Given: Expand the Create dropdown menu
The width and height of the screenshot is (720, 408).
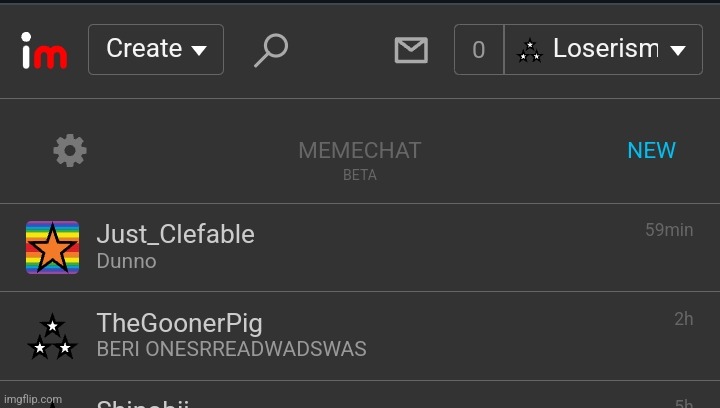Looking at the screenshot, I should click(x=156, y=50).
